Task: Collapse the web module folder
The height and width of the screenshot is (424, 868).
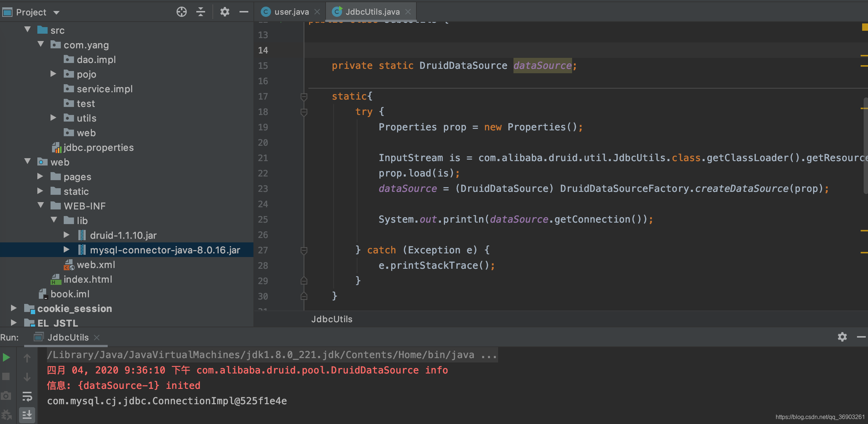Action: pos(27,161)
